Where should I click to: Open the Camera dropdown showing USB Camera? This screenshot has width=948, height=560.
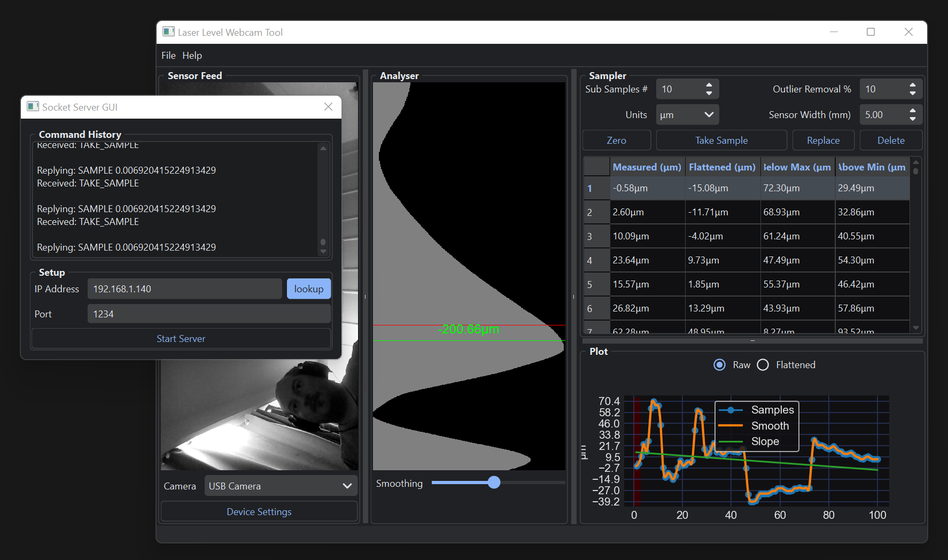281,486
